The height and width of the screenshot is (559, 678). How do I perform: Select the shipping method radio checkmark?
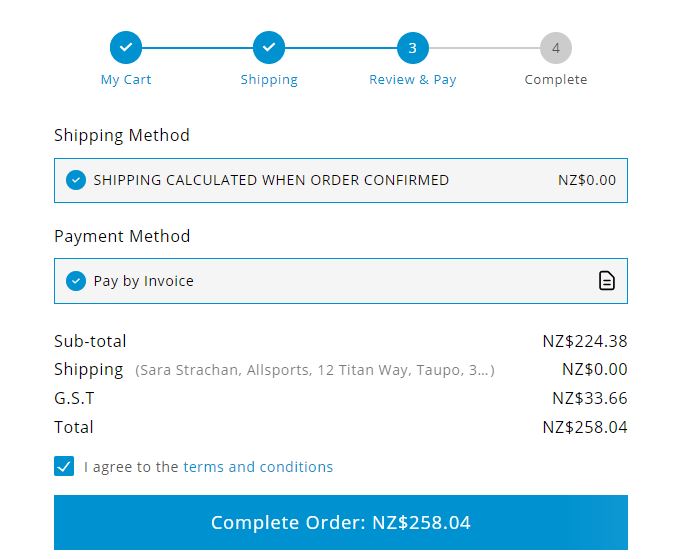click(76, 180)
